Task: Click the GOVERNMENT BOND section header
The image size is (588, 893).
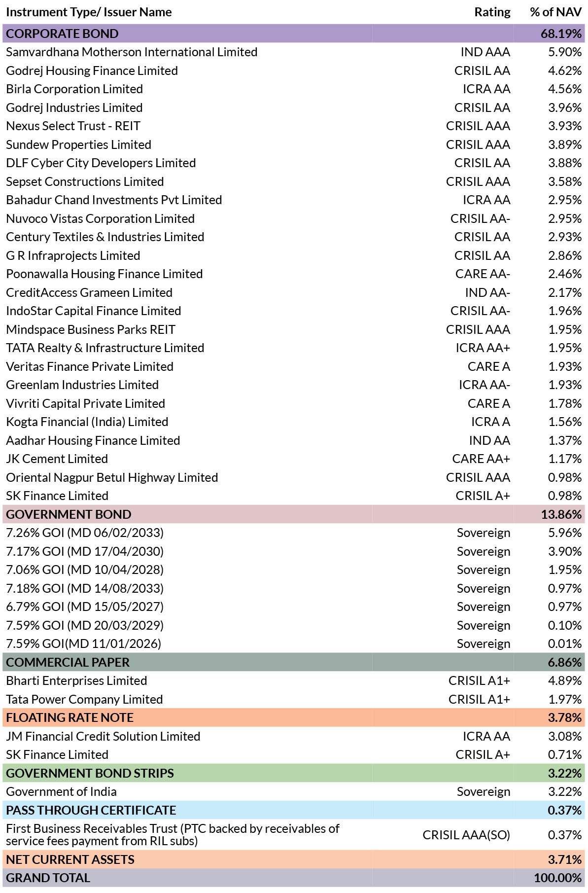Action: [x=294, y=514]
